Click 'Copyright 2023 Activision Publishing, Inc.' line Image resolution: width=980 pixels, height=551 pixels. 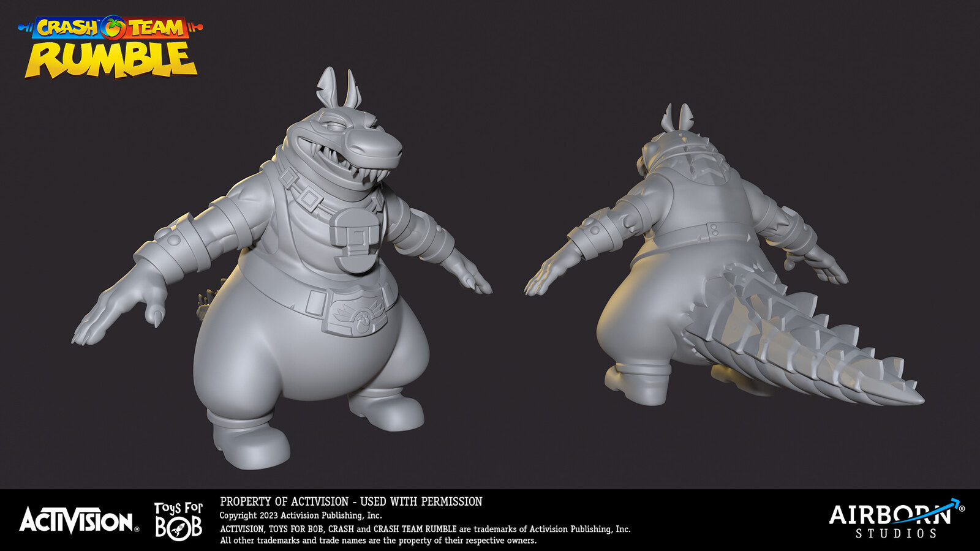[x=301, y=515]
